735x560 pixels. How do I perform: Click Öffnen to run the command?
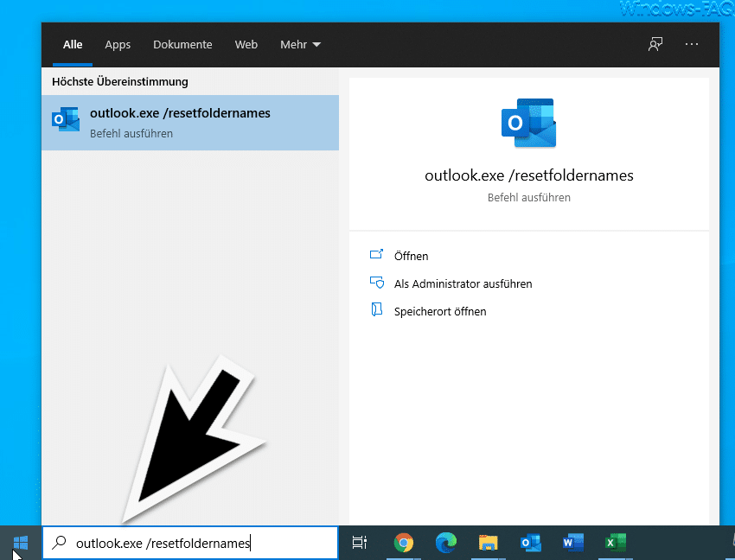(x=411, y=257)
